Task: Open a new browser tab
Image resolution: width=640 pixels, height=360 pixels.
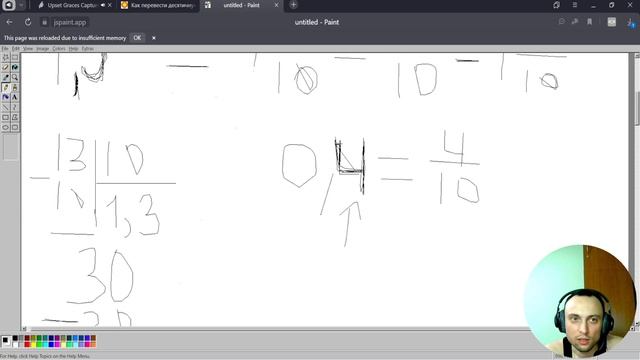Action: point(293,5)
